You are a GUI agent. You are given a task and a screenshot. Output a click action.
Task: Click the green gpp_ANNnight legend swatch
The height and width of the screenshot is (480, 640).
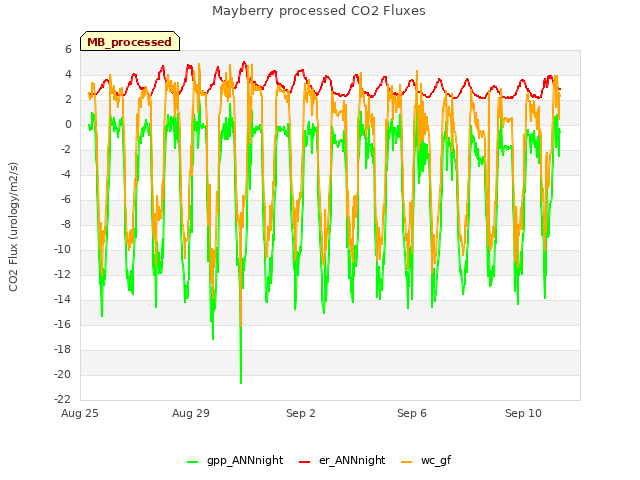click(x=192, y=462)
